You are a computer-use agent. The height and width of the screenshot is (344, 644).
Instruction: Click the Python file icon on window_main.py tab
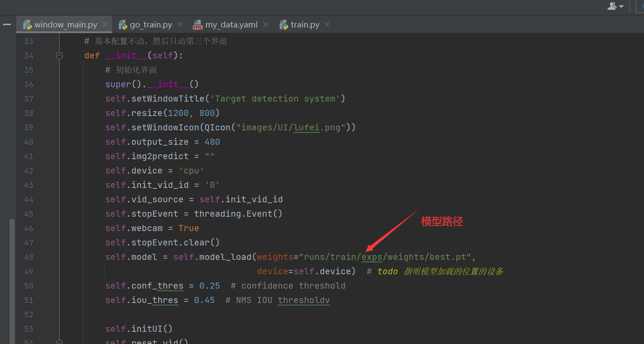tap(27, 24)
